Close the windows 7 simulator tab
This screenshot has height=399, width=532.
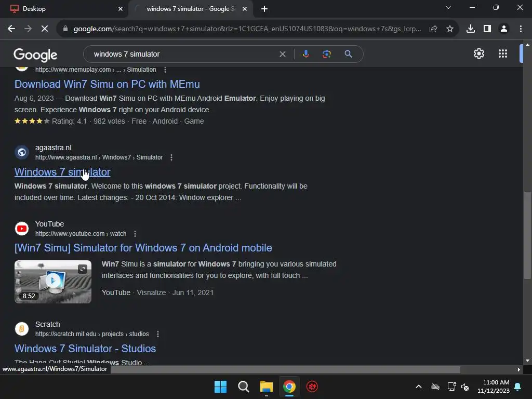pyautogui.click(x=244, y=9)
